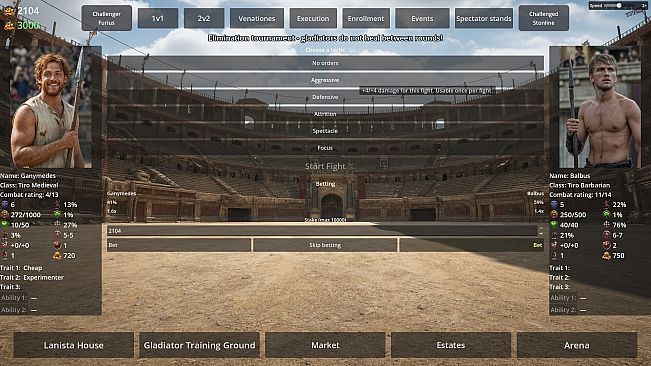Click Ganymedes' stat icon next to 3%
651x366 pixels.
click(5, 235)
